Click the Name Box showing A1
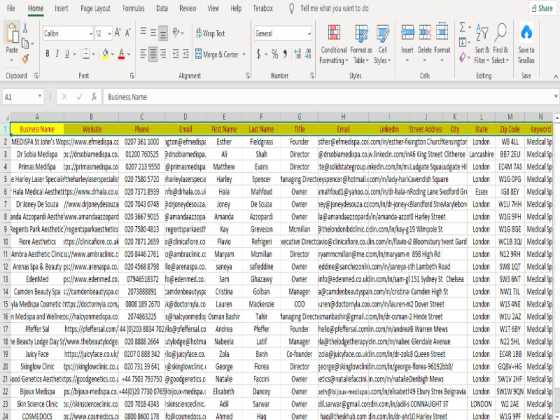Viewport: 560px width, 420px height. (x=22, y=97)
